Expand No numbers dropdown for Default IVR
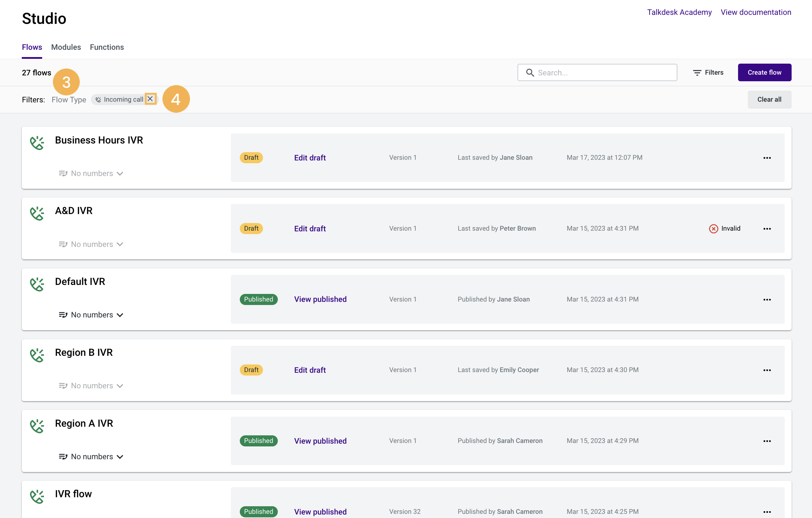 [x=92, y=315]
